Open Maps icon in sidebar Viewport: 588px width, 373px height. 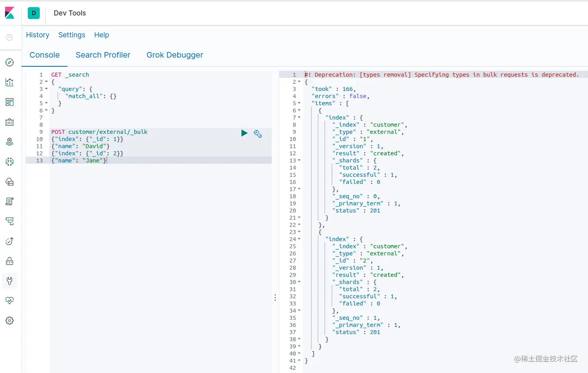click(x=10, y=142)
